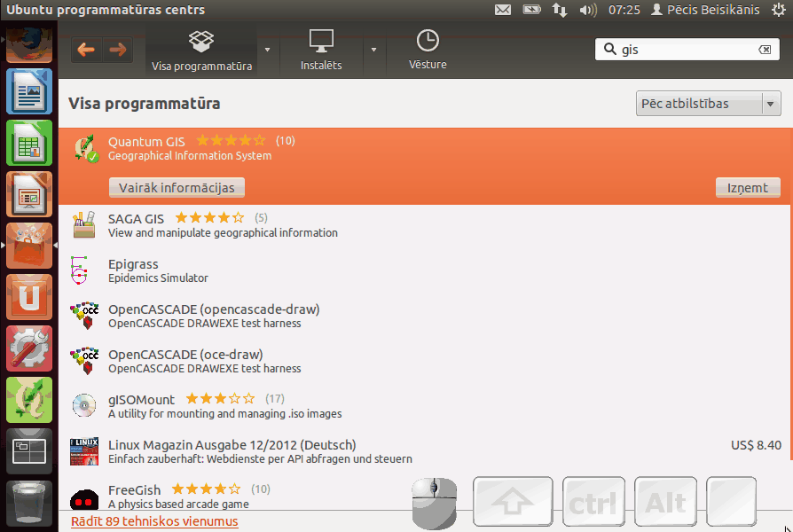The width and height of the screenshot is (793, 532).
Task: Launch LibreOffice Impress from launcher
Action: pyautogui.click(x=28, y=195)
